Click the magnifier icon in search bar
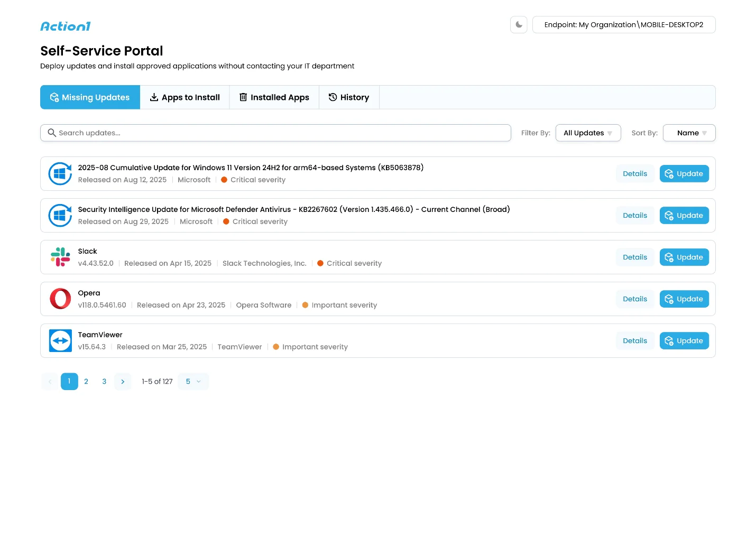This screenshot has height=546, width=756. [52, 133]
